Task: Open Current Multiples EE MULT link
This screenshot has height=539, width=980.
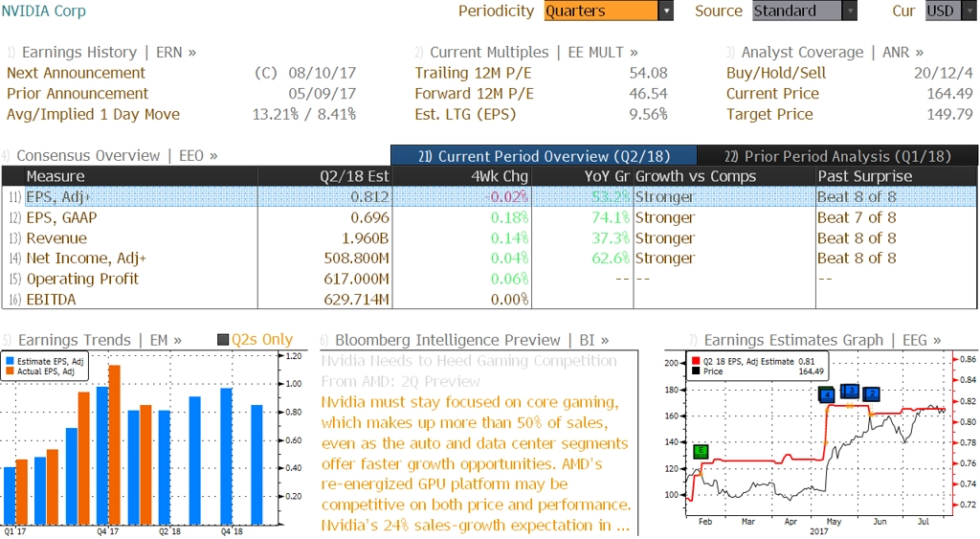Action: (x=534, y=53)
